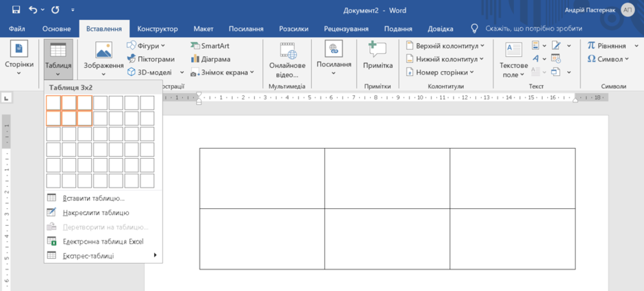Viewport: 644px width, 291px height.
Task: Click the АП user account avatar
Action: [x=628, y=10]
